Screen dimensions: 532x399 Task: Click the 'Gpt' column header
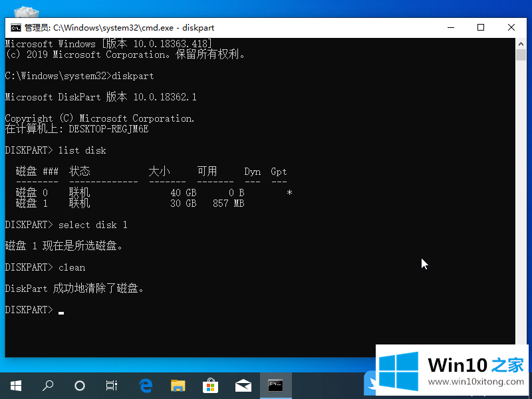279,172
